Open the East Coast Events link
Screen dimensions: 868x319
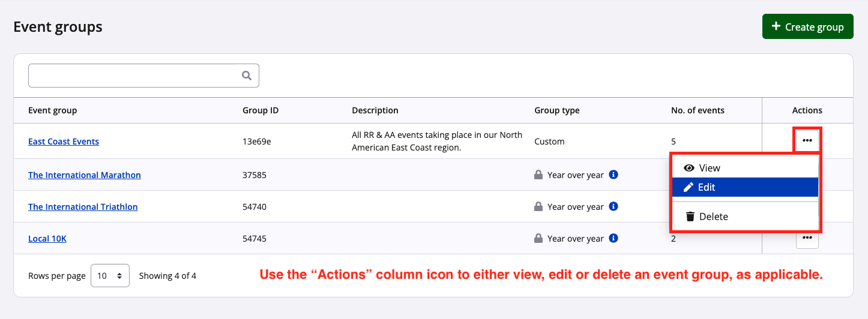pos(64,142)
